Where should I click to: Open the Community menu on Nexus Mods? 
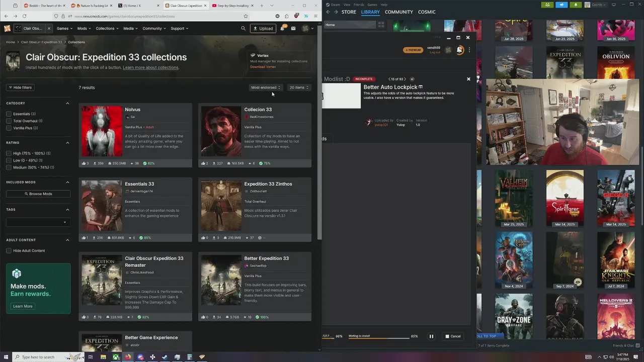[154, 28]
